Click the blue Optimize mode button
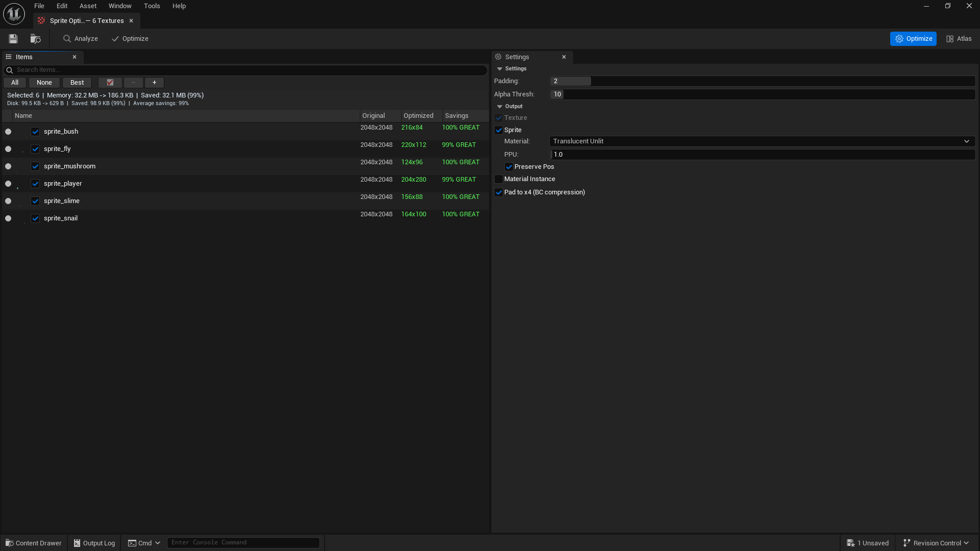The image size is (980, 551). click(x=913, y=39)
